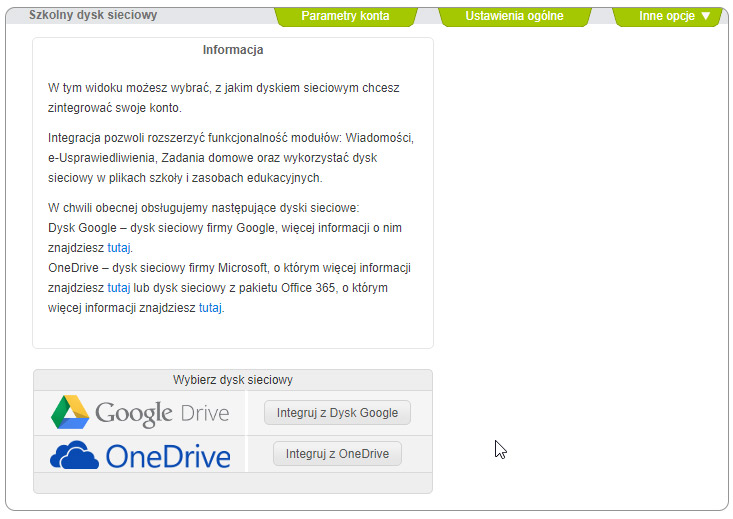Click the paragraph starting "W tym widoku"

[x=223, y=98]
